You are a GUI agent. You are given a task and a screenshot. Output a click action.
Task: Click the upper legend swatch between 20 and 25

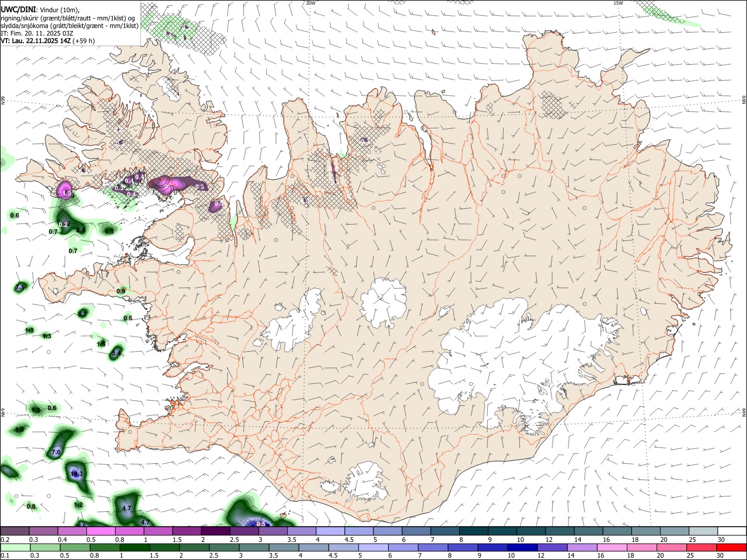point(675,531)
